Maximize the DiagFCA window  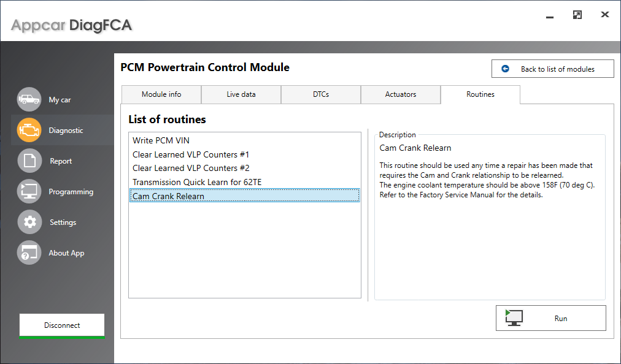click(x=577, y=15)
